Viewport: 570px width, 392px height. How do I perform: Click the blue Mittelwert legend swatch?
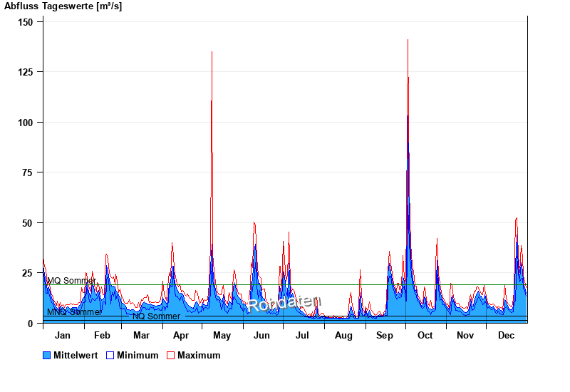[47, 355]
